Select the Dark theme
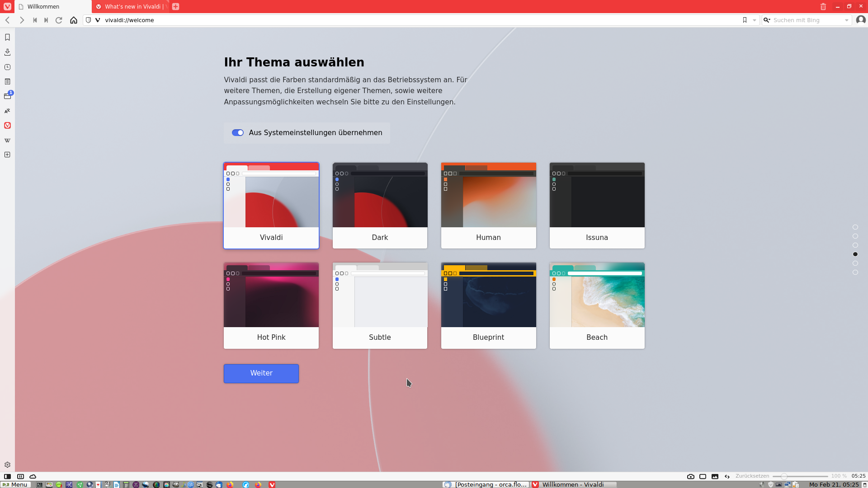 pos(380,206)
